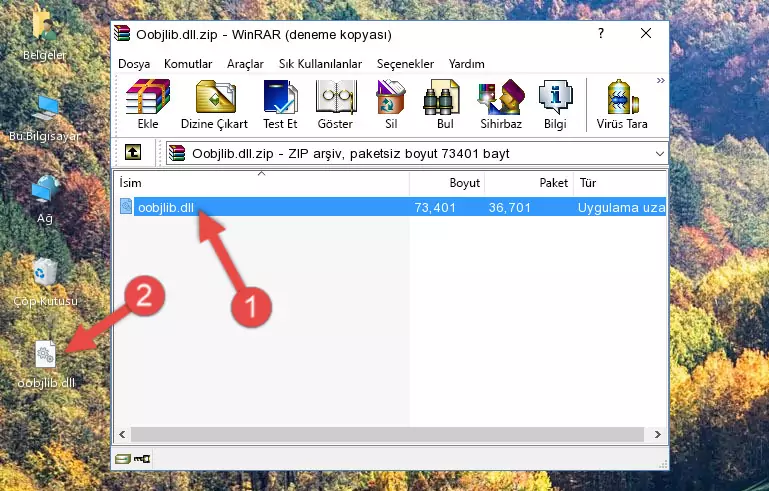769x491 pixels.
Task: Open Bilgi archive information
Action: click(555, 104)
